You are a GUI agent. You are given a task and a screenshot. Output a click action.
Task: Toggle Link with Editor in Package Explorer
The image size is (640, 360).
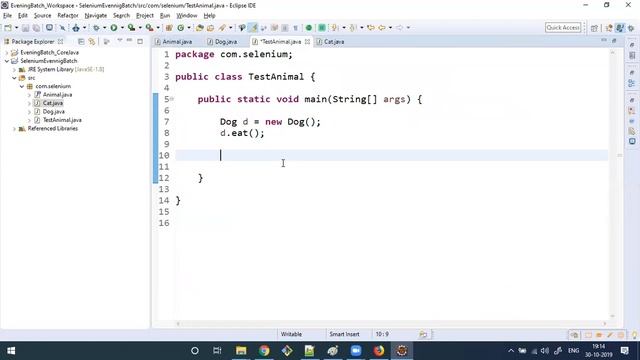tap(92, 42)
